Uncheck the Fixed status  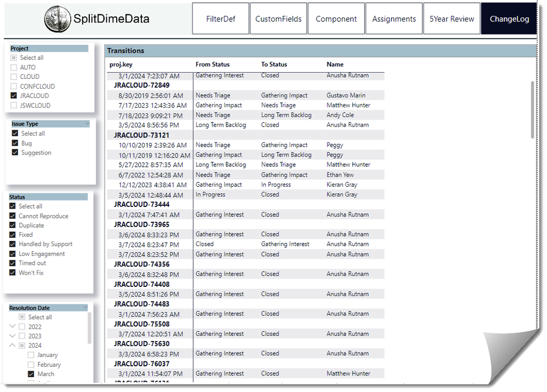pyautogui.click(x=13, y=235)
